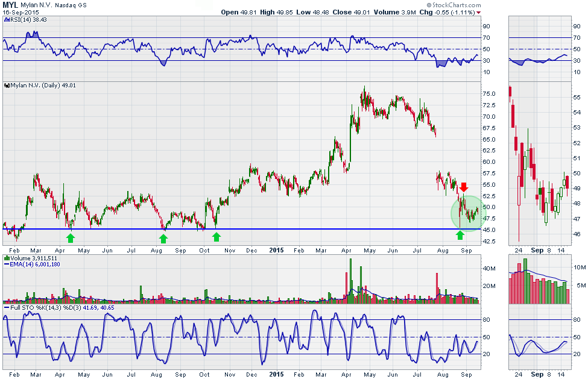Click the bar icon before Volume 3,911,511
588x379 pixels.
(7, 258)
